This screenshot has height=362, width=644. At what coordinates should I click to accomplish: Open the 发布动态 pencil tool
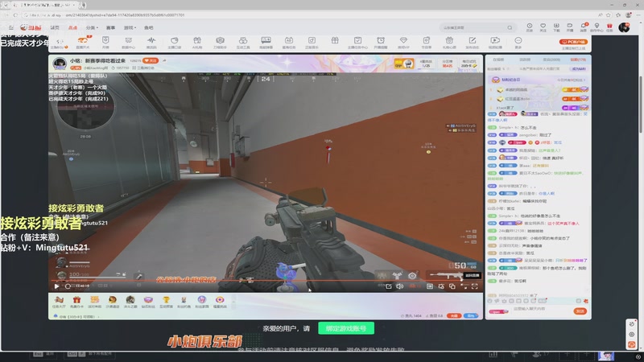(473, 43)
